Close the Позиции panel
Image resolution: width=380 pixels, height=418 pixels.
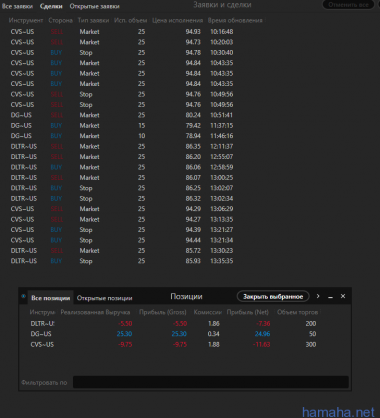point(343,296)
